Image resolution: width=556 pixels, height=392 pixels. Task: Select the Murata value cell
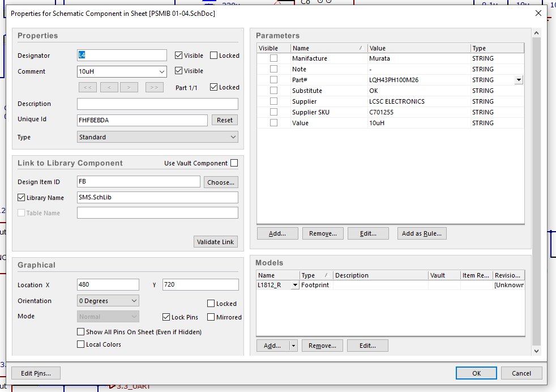coord(419,58)
